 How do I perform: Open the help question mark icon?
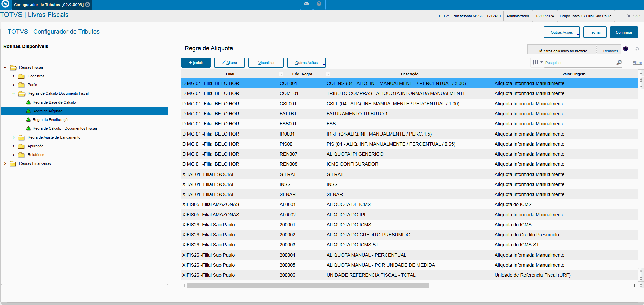319,4
